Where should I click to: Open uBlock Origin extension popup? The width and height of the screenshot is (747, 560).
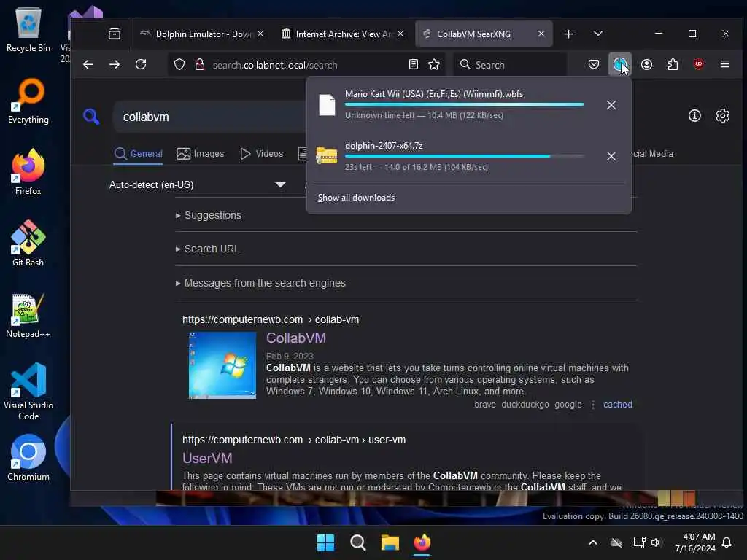coord(698,64)
